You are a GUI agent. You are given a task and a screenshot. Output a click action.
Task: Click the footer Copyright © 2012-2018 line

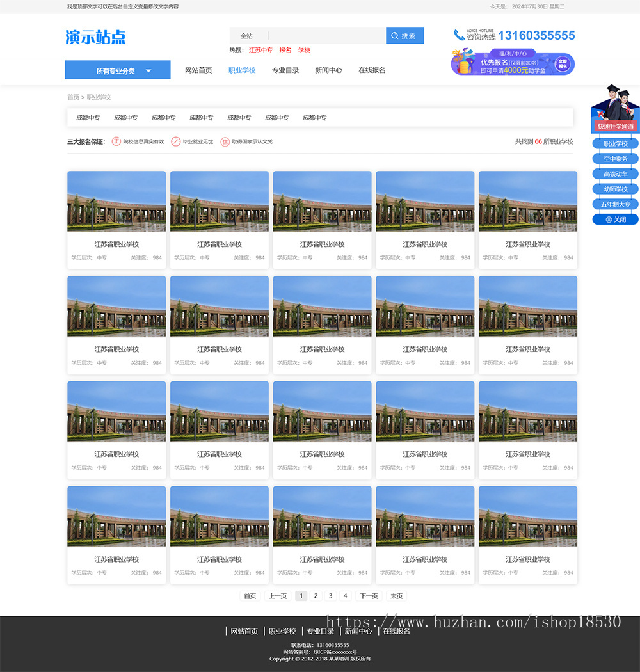tap(320, 659)
